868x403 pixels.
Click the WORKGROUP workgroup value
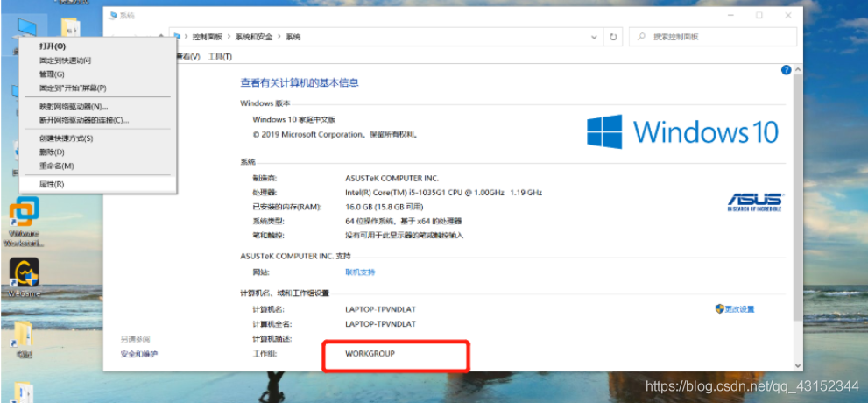[370, 353]
